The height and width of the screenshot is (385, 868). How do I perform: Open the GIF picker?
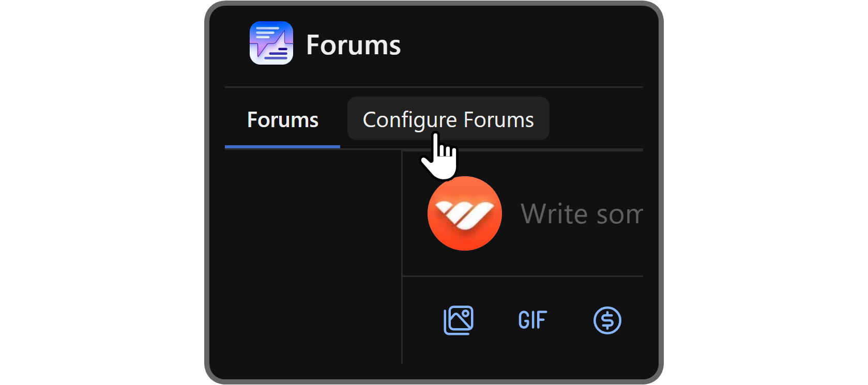[532, 320]
